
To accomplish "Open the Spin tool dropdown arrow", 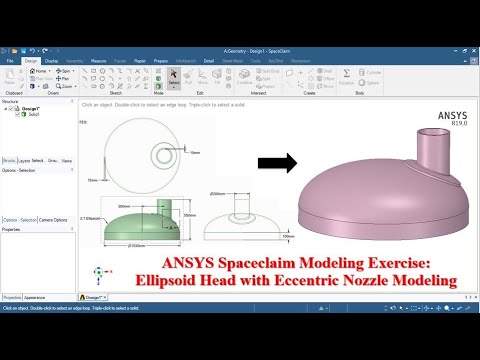I will [73, 71].
